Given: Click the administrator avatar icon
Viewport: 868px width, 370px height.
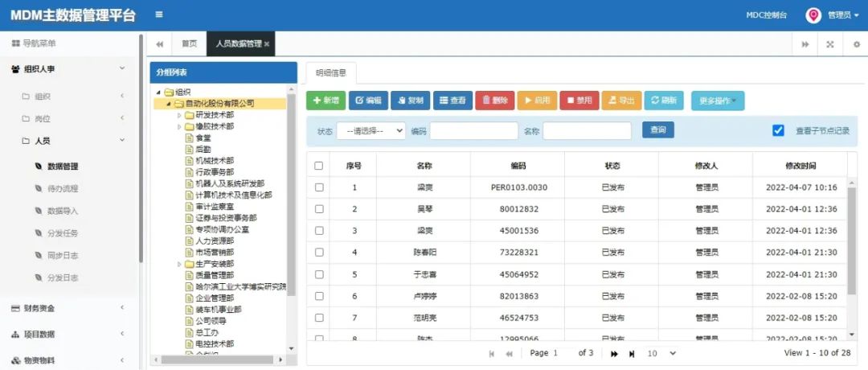Looking at the screenshot, I should (x=813, y=15).
